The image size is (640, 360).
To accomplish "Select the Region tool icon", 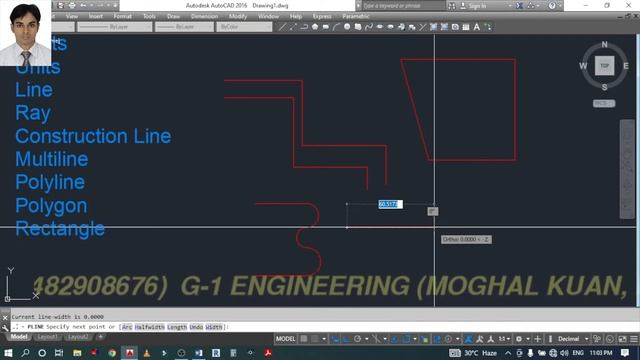I will coord(455,27).
